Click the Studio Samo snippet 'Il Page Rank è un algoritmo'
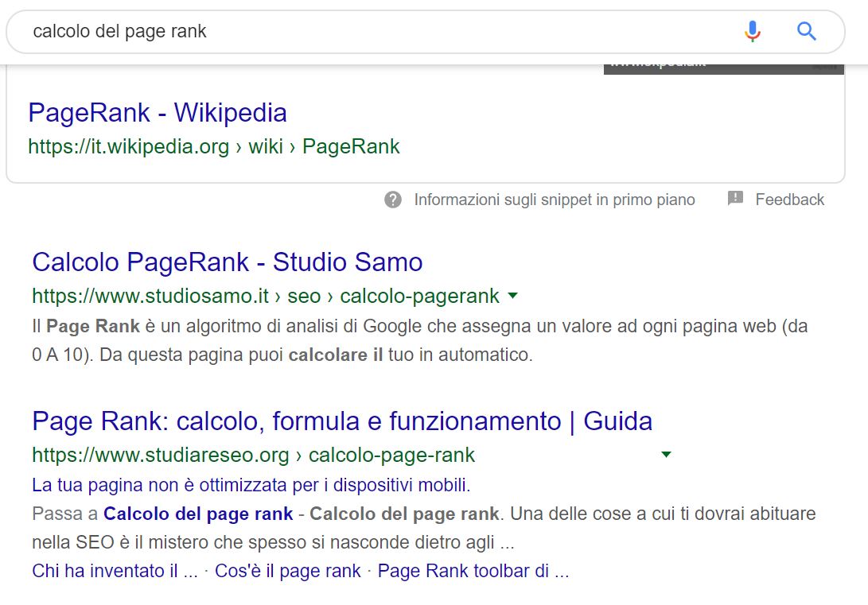This screenshot has height=605, width=868. [x=419, y=340]
